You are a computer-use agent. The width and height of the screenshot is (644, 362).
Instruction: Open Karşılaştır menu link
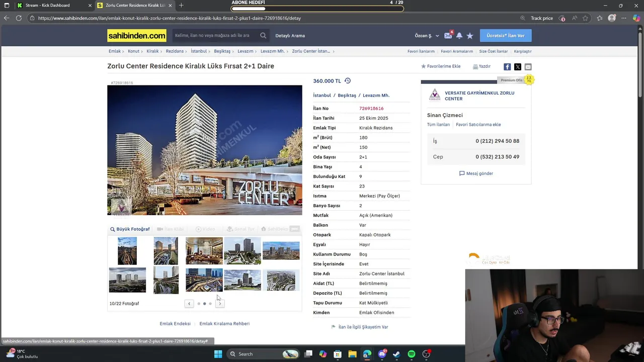[523, 51]
